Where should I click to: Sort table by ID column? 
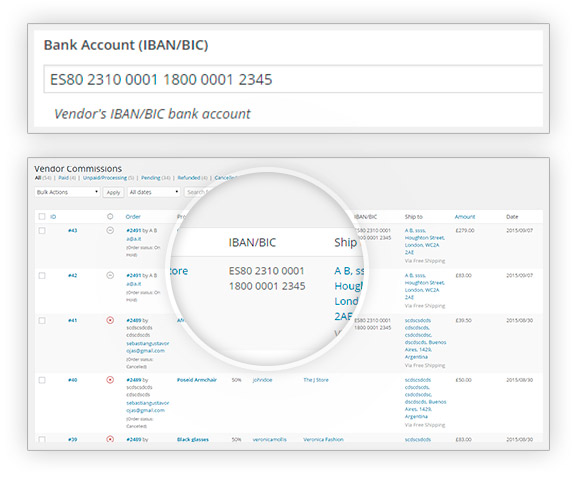[53, 217]
